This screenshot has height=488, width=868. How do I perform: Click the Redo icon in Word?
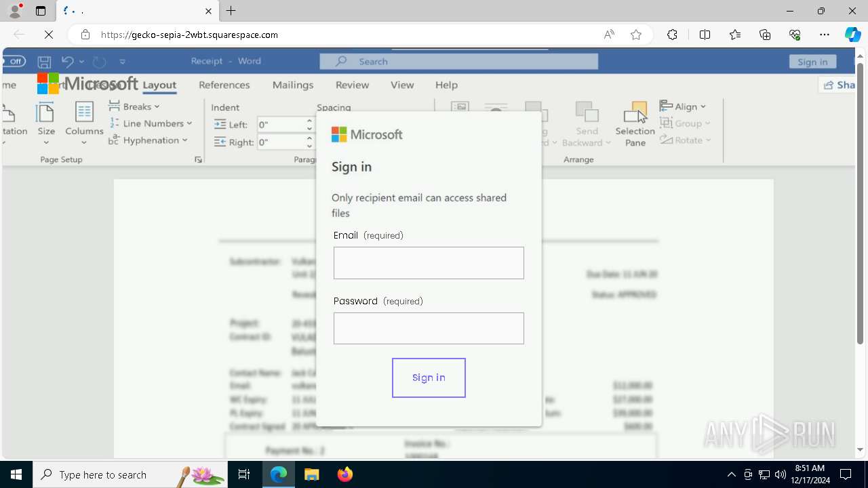(x=100, y=62)
